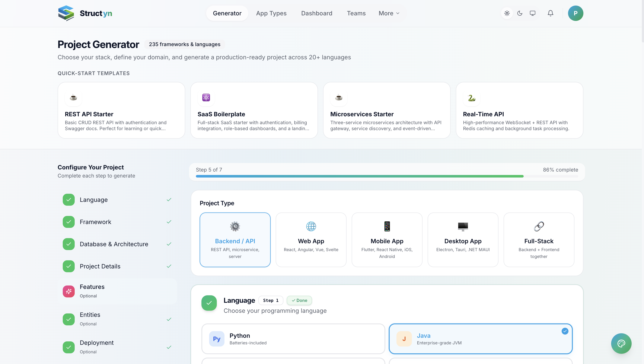The height and width of the screenshot is (364, 644).
Task: Click the Desktop App monitor icon
Action: click(463, 227)
